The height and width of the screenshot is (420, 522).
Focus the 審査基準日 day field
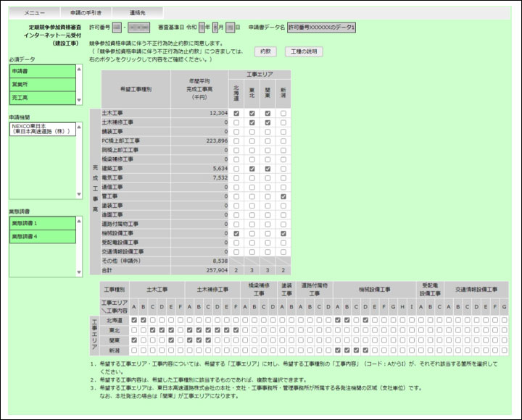230,28
